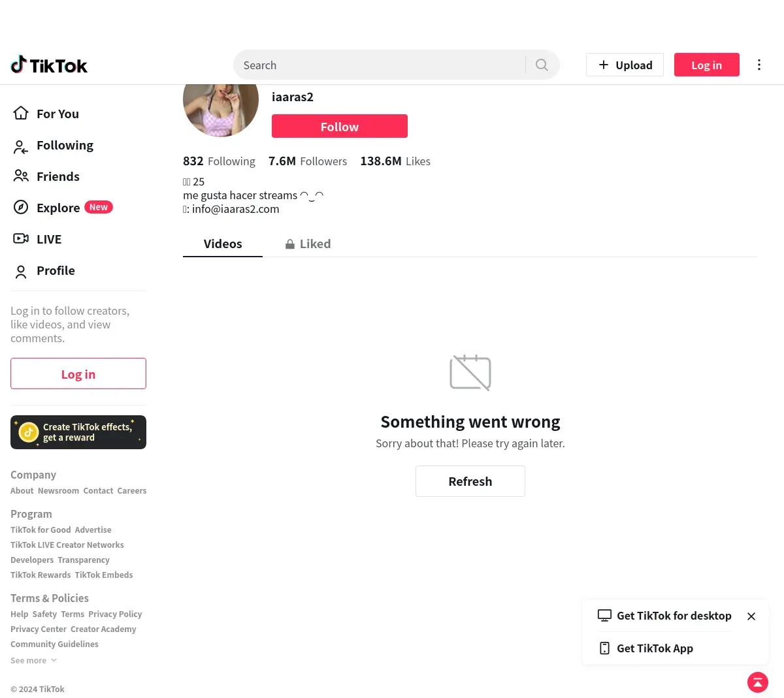Open the For You feed
Image resolution: width=784 pixels, height=698 pixels.
pos(57,114)
